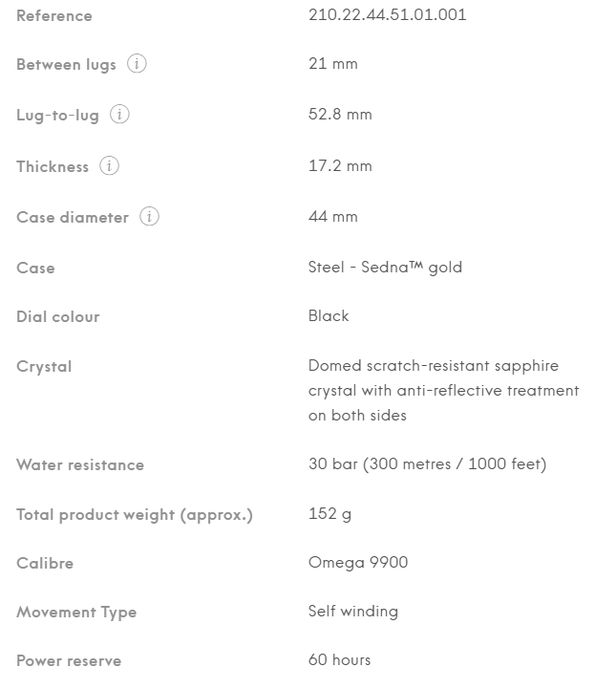
Task: Click the 21 mm value
Action: pos(332,64)
